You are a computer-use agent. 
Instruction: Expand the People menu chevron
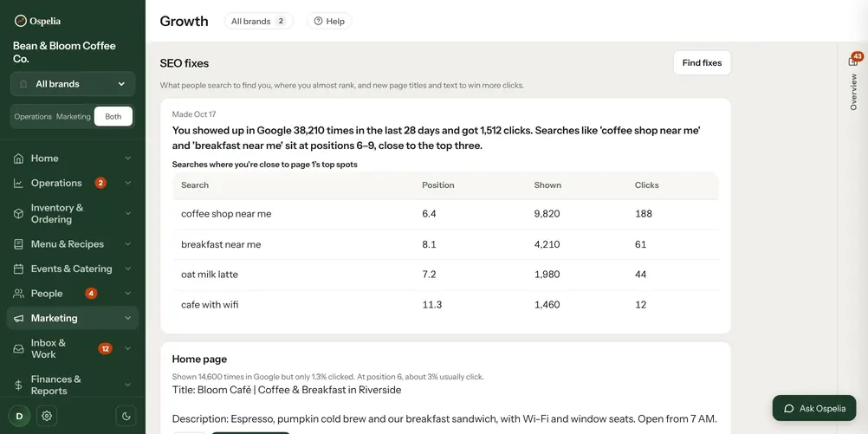coord(128,294)
